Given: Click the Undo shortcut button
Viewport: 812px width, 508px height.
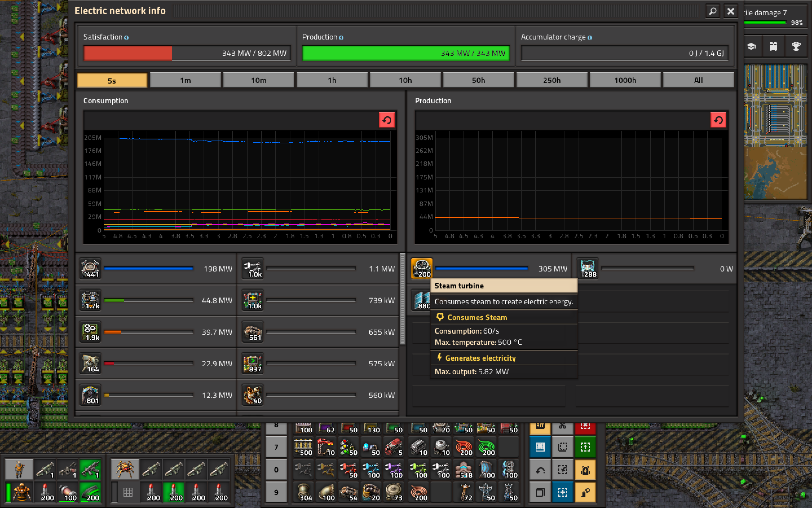Looking at the screenshot, I should (x=540, y=470).
